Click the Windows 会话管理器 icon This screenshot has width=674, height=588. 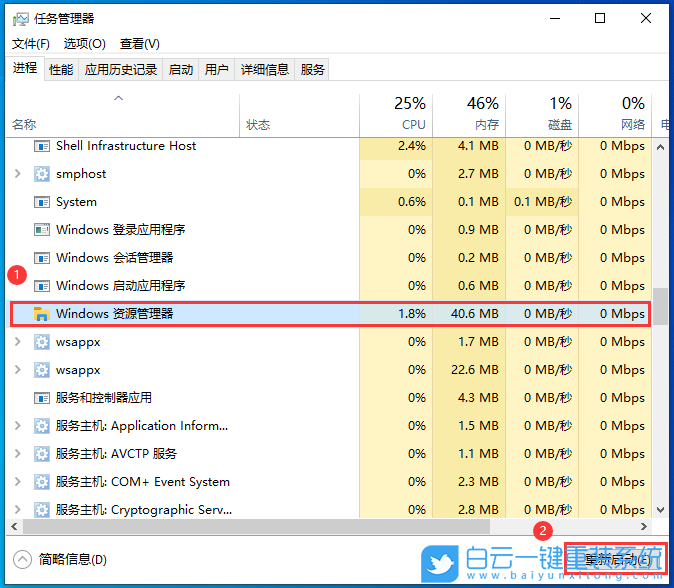[42, 258]
